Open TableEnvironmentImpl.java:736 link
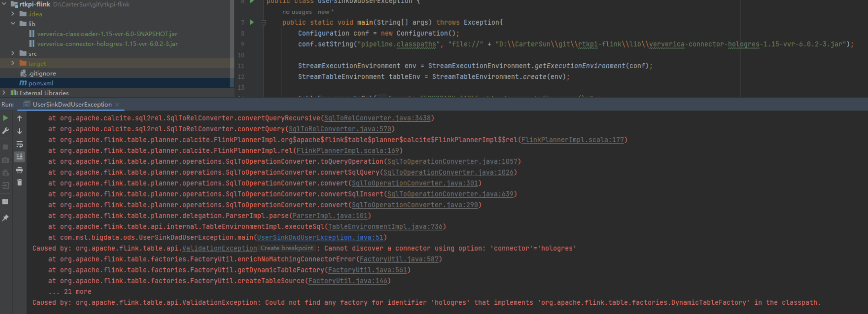Viewport: 868px width, 314px height. coord(385,226)
